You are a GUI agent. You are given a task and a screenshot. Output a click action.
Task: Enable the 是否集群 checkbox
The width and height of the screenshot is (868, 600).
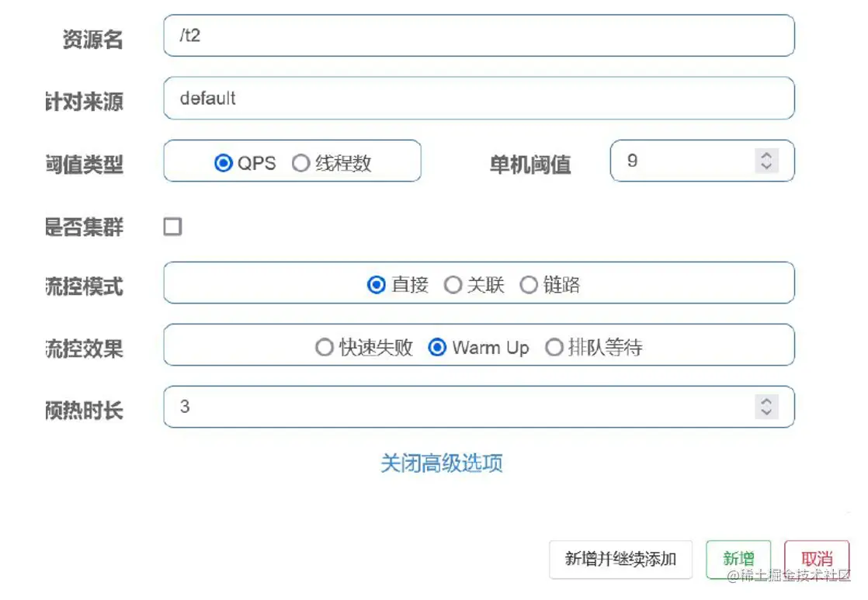(x=172, y=227)
